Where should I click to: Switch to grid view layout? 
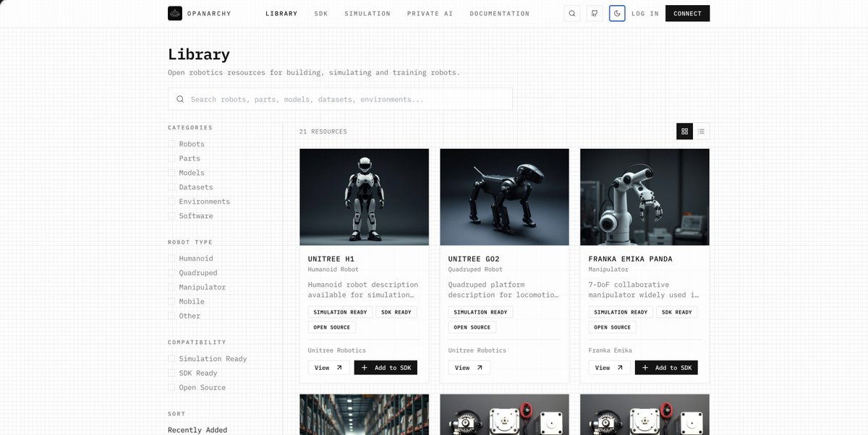coord(684,132)
